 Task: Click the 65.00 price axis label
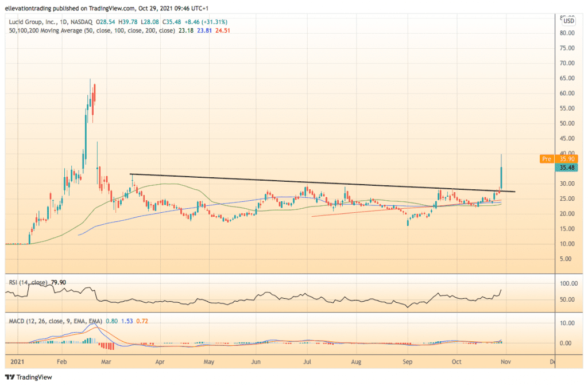point(567,78)
